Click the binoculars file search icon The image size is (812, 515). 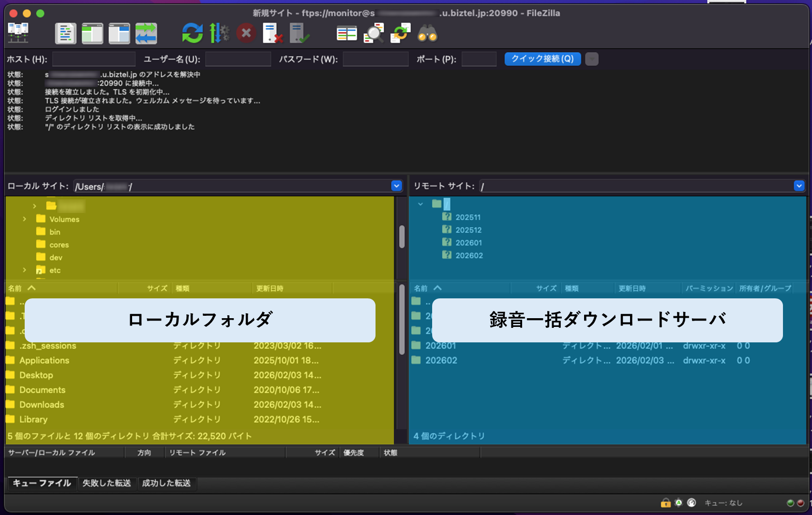pos(427,33)
